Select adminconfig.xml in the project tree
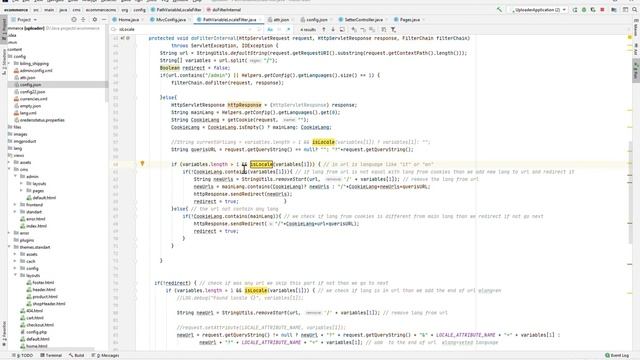 pos(33,71)
